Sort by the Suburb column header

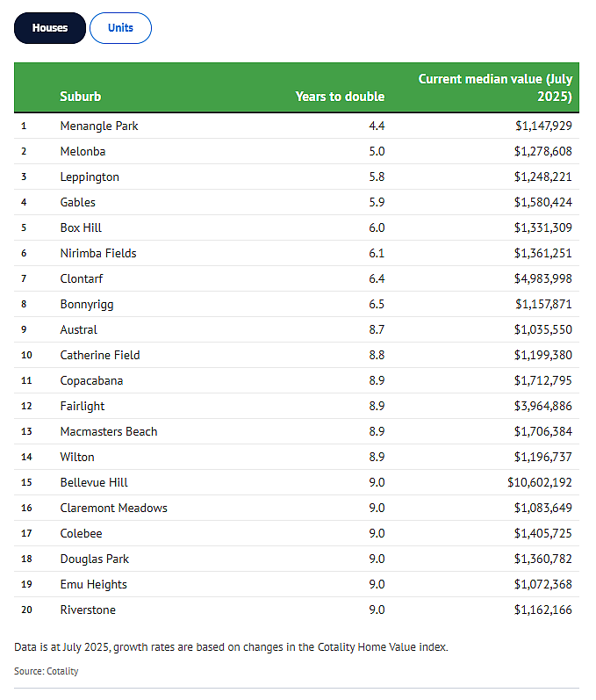pos(80,97)
